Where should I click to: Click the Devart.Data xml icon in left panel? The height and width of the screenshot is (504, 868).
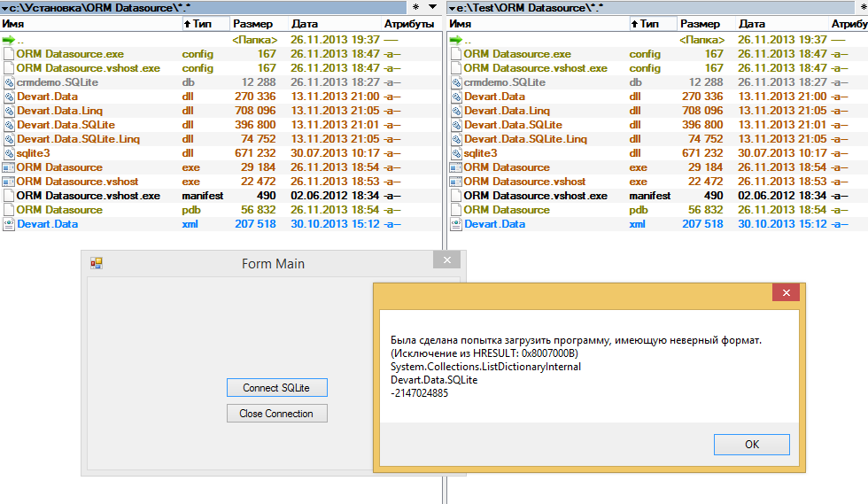tap(9, 224)
